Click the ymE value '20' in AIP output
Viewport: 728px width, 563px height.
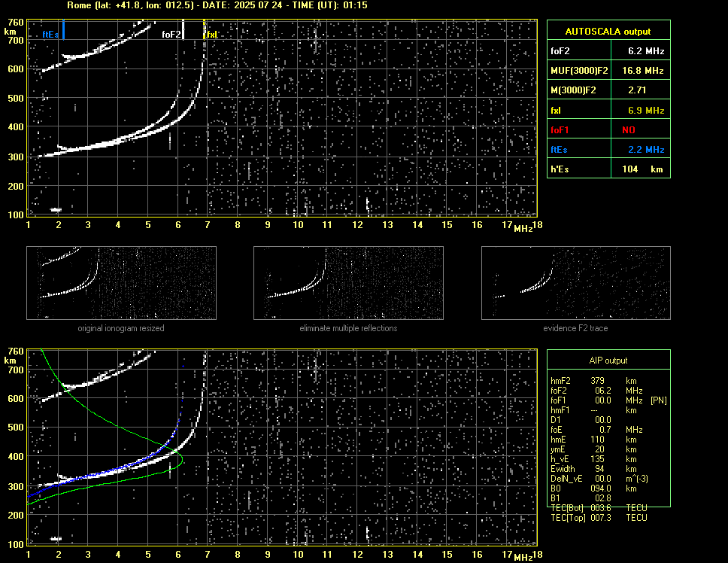(x=599, y=449)
